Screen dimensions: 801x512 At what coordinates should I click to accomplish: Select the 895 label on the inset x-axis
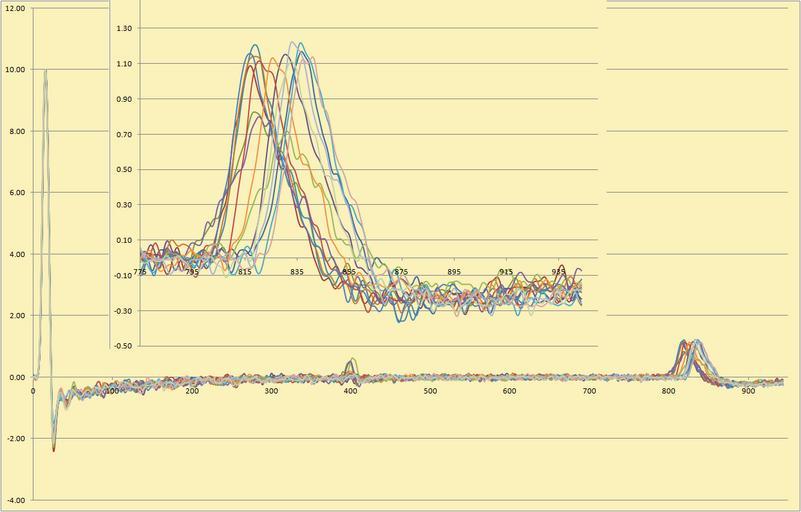coord(454,272)
